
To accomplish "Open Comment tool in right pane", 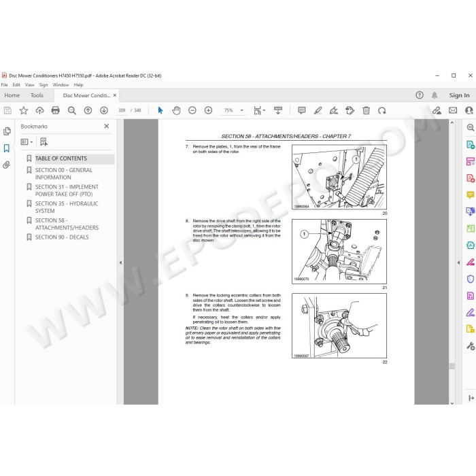I will tap(471, 194).
